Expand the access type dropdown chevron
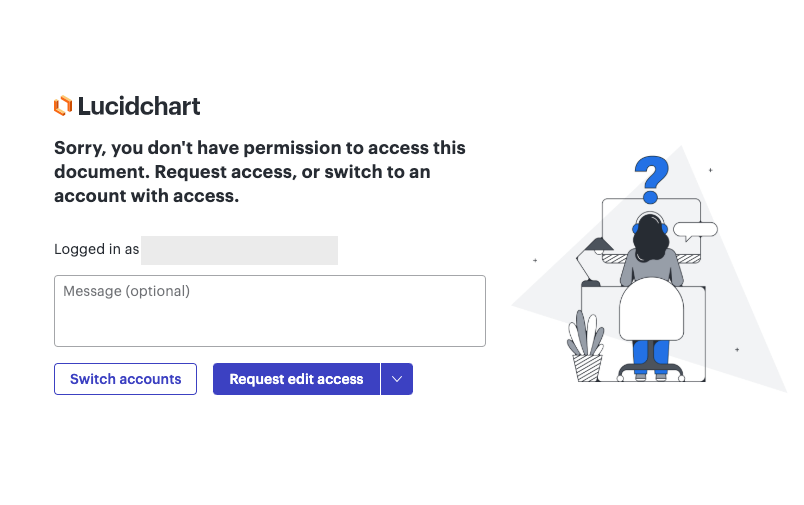 [x=397, y=379]
